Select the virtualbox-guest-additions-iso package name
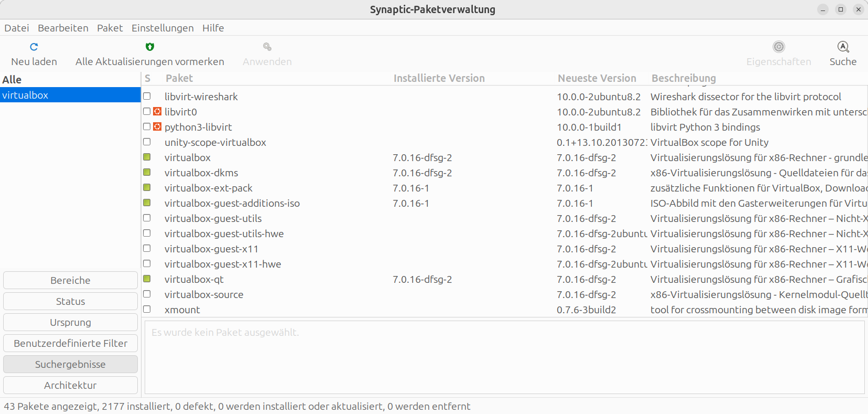The width and height of the screenshot is (868, 414). coord(232,203)
